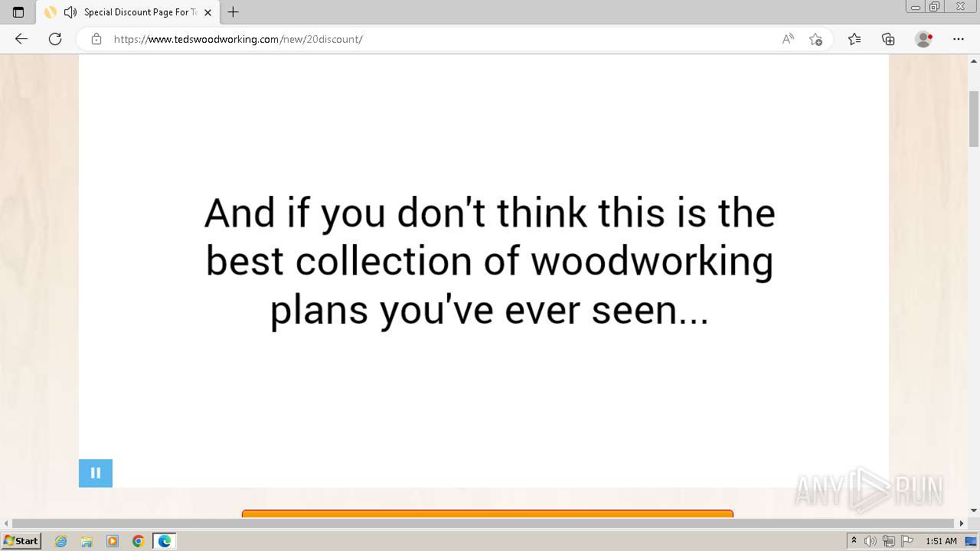Open the browser profile avatar
Screen dimensions: 980x551
(x=923, y=39)
